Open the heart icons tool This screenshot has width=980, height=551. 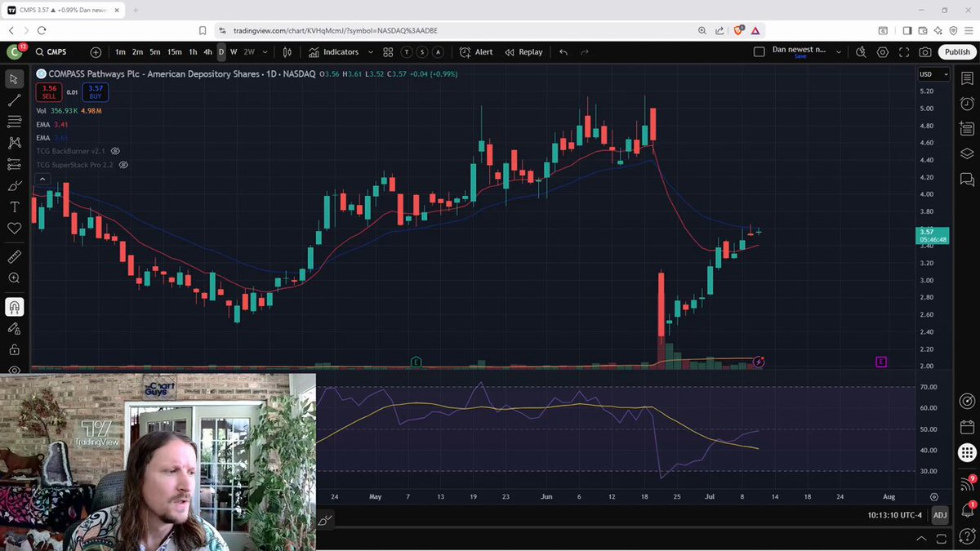[14, 229]
